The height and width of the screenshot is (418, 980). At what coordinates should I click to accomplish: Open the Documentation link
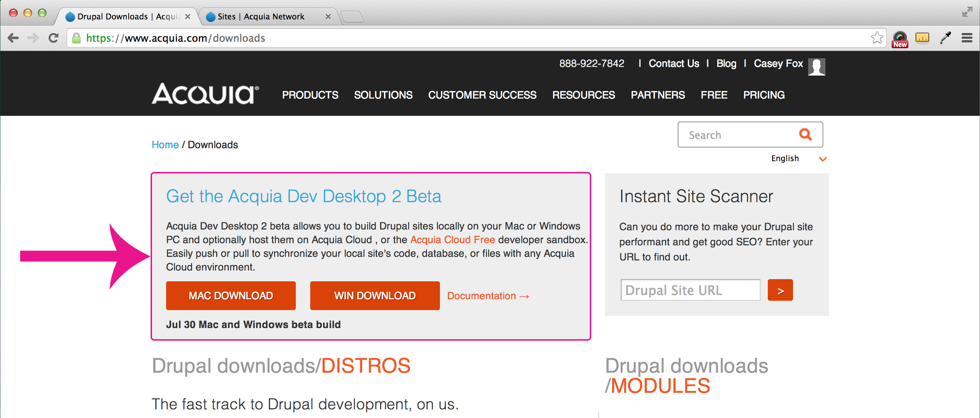click(488, 296)
